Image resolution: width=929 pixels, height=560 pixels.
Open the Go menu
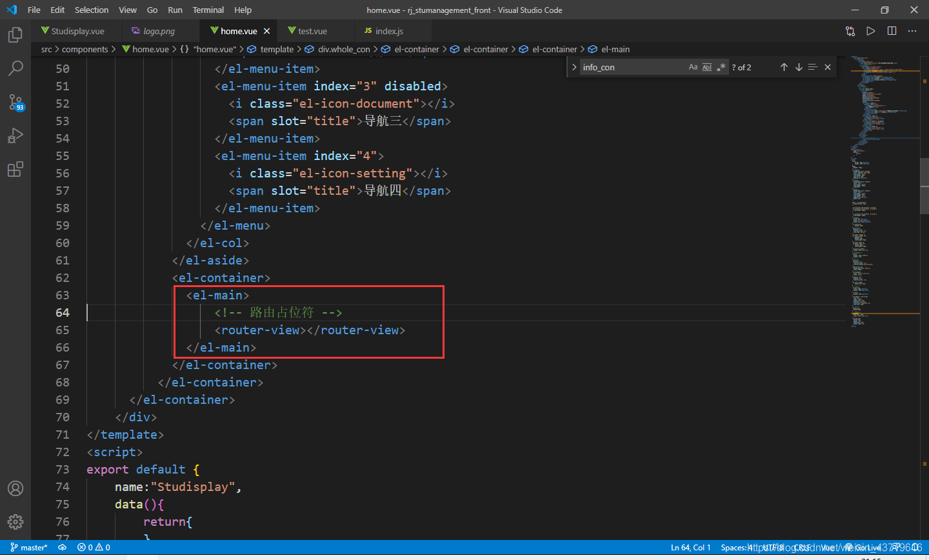152,10
